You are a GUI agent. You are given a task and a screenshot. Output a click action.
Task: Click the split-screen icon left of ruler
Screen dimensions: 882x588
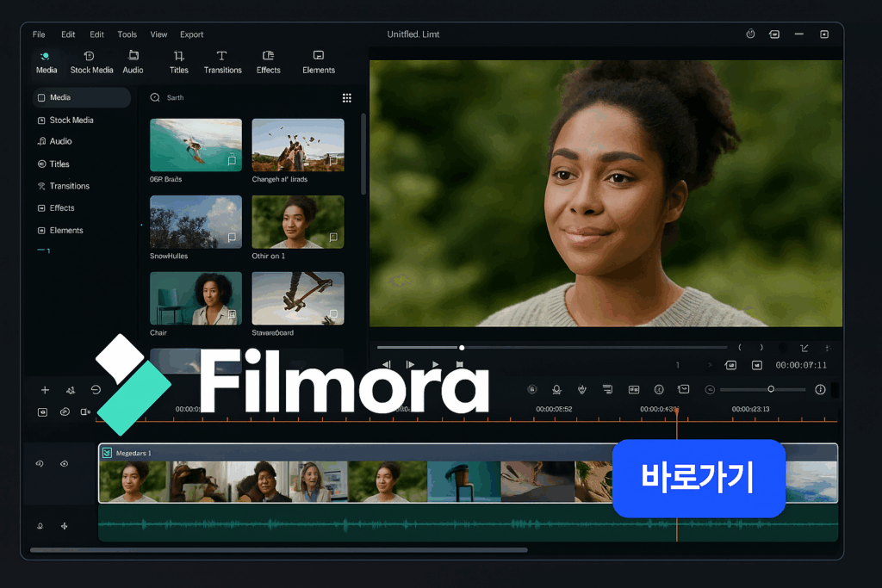point(85,412)
